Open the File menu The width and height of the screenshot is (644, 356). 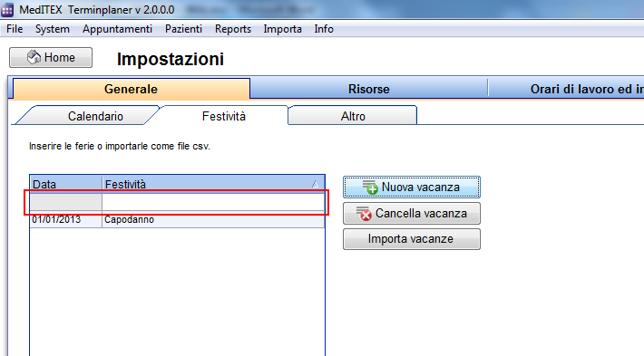tap(15, 29)
